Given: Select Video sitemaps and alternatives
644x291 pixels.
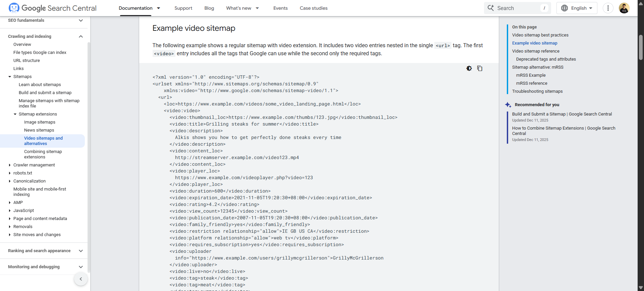Looking at the screenshot, I should (43, 141).
